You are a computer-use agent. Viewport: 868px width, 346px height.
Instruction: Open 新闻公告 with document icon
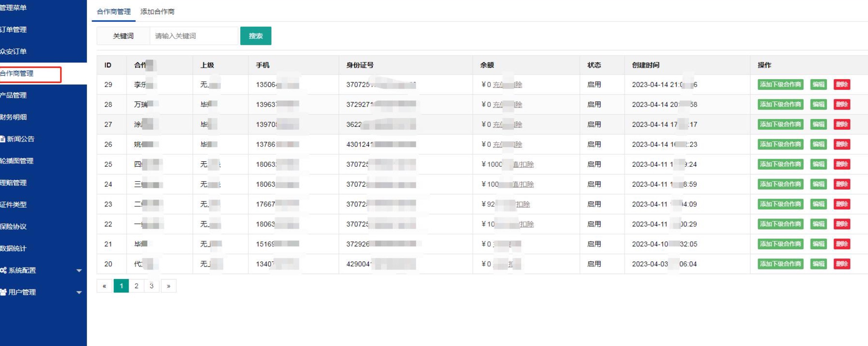[18, 139]
